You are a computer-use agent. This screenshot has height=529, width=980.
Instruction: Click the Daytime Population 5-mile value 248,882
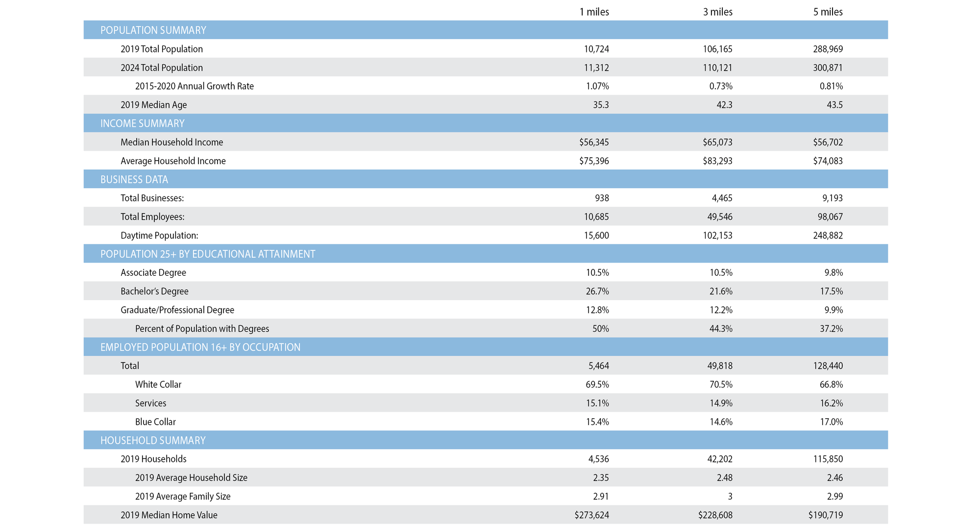[x=828, y=236]
